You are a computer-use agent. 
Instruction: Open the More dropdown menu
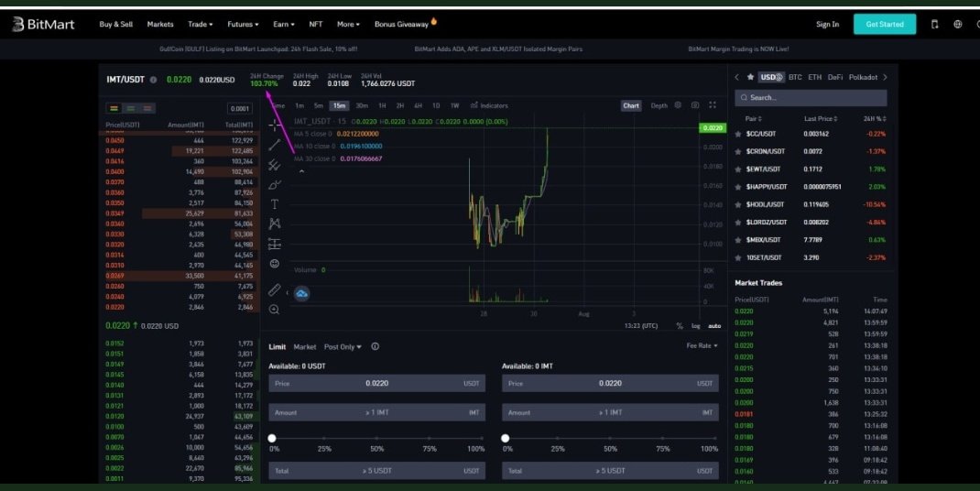click(348, 25)
